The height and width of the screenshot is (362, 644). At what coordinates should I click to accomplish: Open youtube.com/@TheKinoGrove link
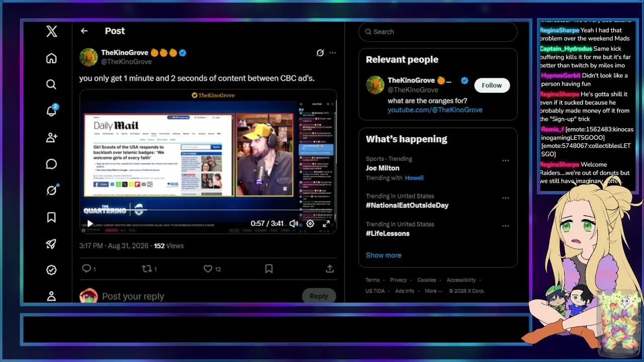pyautogui.click(x=435, y=110)
